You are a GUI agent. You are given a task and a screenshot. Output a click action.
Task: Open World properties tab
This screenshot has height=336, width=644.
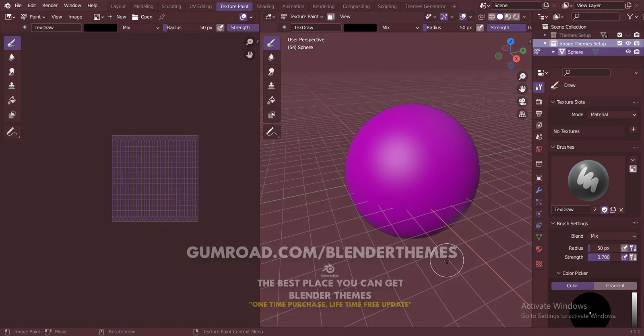click(539, 149)
